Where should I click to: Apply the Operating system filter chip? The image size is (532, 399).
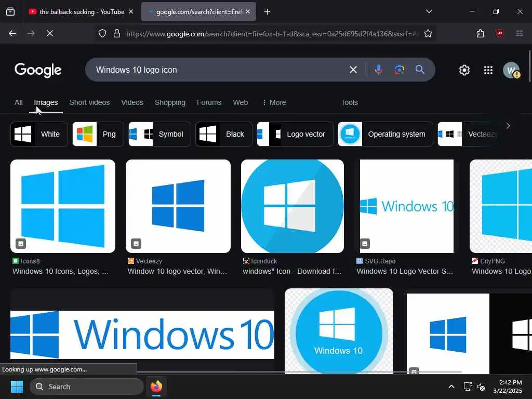coord(385,134)
